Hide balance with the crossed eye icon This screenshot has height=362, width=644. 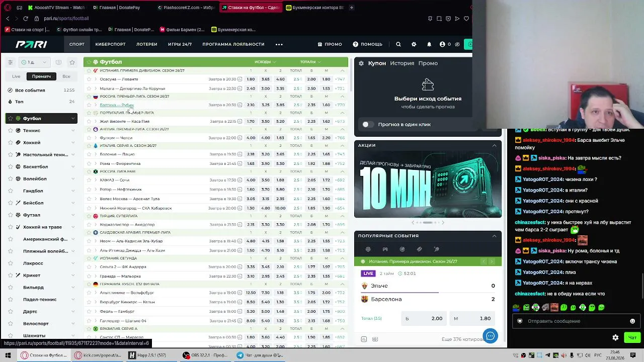coord(457,44)
